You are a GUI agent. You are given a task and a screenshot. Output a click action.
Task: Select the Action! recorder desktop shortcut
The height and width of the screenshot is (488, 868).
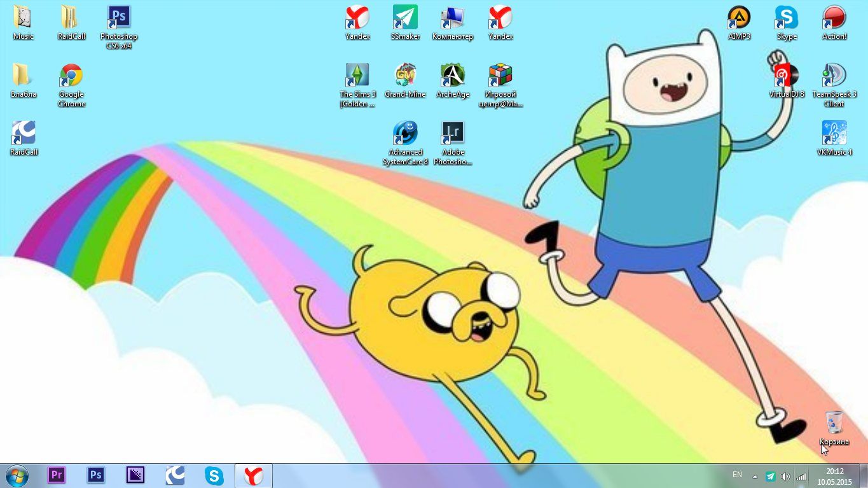834,23
